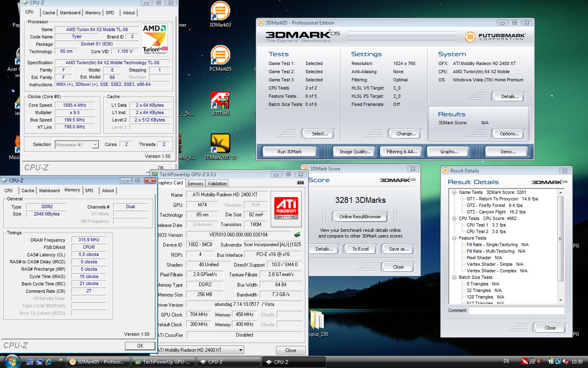
Task: Close the 3DMark Score dialog via Close button
Action: tap(398, 267)
